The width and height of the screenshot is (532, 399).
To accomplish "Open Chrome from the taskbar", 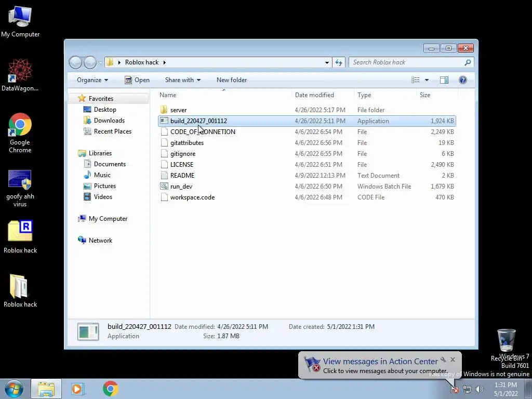I will (110, 389).
